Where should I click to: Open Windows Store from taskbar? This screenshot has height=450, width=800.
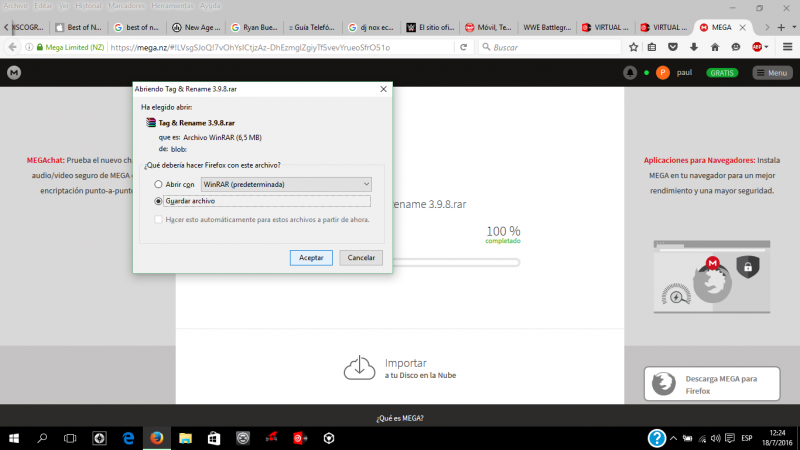point(214,438)
